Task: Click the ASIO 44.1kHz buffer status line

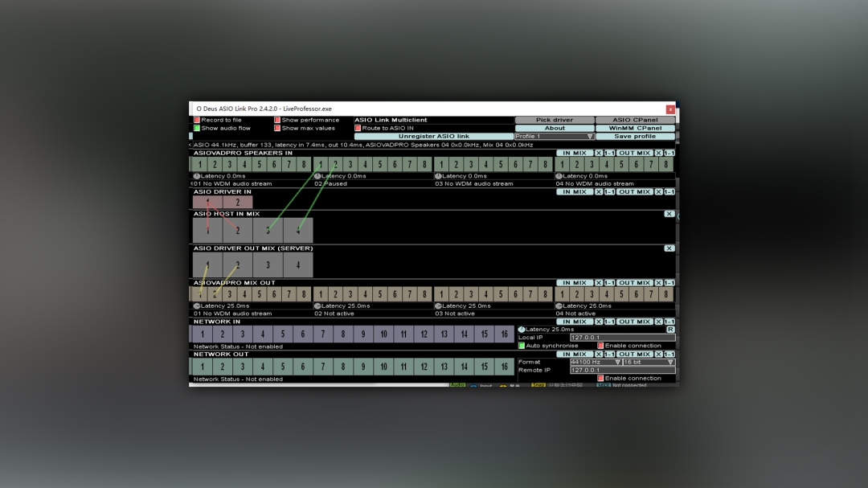Action: tap(363, 145)
